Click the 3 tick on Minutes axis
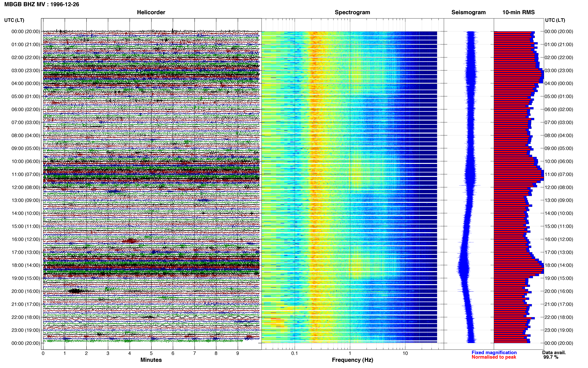Image resolution: width=588 pixels, height=368 pixels. click(108, 353)
